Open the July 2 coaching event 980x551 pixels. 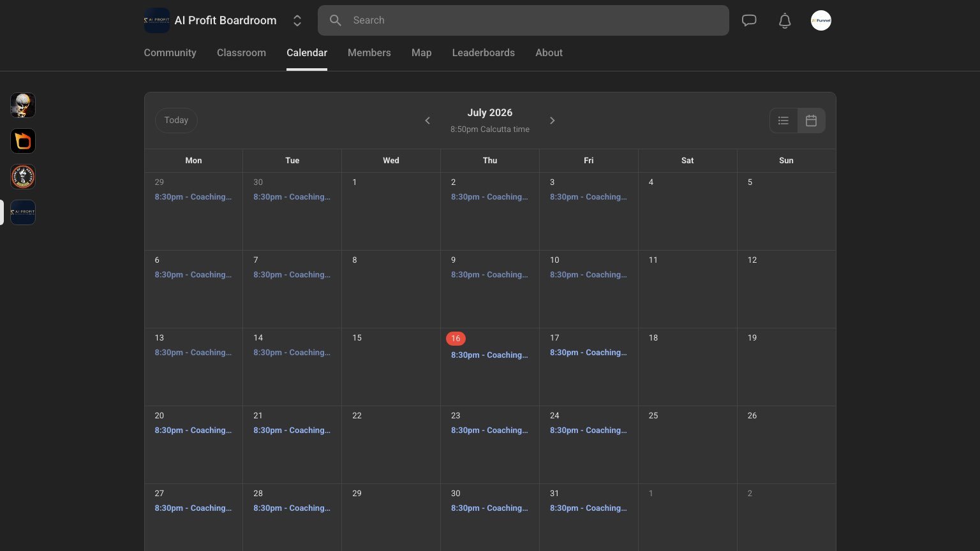point(489,197)
